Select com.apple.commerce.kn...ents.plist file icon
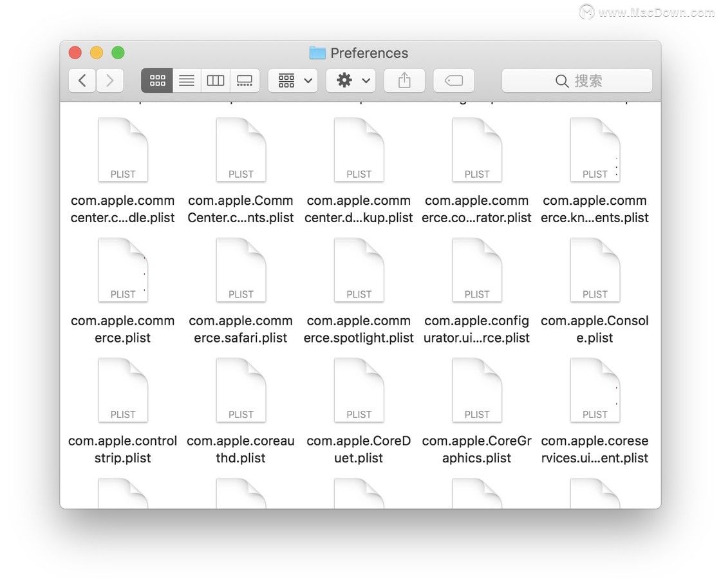721x588 pixels. pyautogui.click(x=595, y=149)
